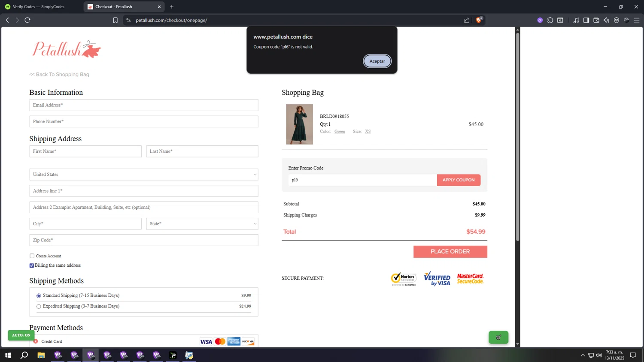This screenshot has width=644, height=362.
Task: Click the volume icon in system tray
Action: point(599,355)
